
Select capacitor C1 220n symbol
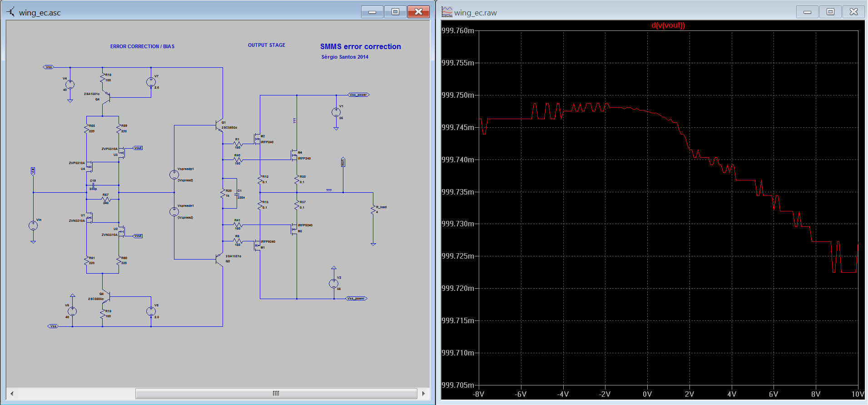click(x=237, y=194)
